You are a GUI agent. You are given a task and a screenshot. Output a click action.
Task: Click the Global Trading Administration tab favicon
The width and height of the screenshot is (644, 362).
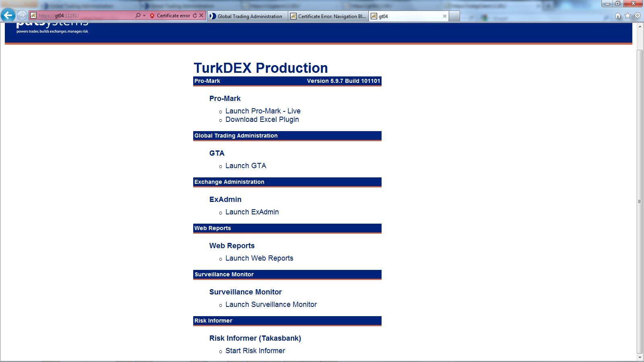coord(213,16)
